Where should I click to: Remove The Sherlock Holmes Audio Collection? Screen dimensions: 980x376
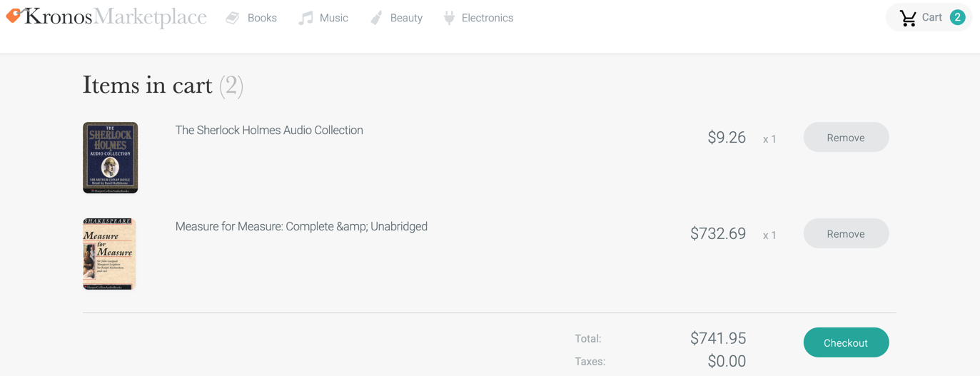click(x=846, y=138)
